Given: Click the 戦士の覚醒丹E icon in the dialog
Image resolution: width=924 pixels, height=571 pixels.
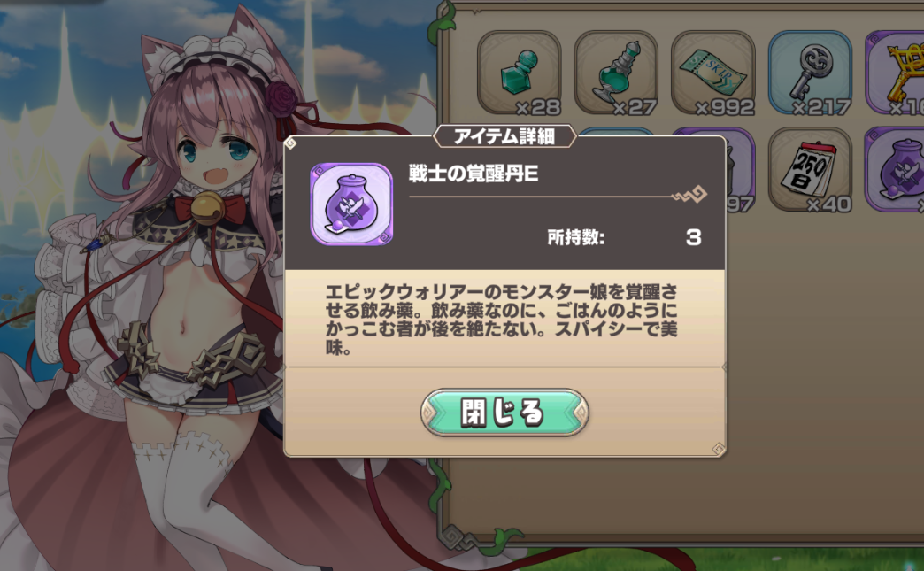Looking at the screenshot, I should point(351,204).
